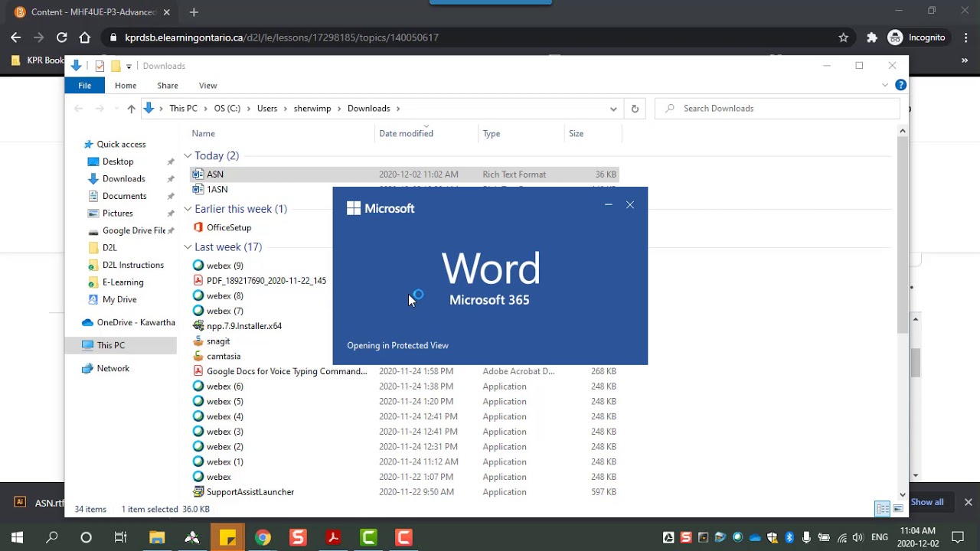
Task: Open Desktop in the navigation pane
Action: [118, 161]
